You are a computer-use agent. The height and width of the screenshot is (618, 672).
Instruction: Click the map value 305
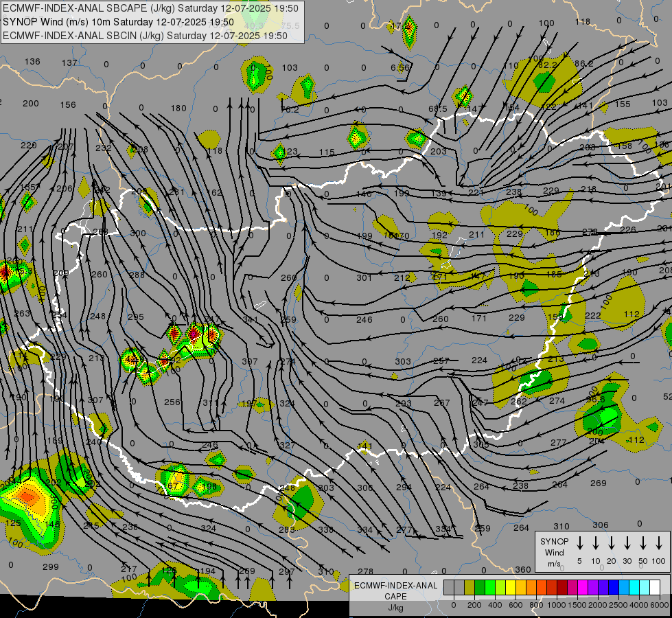point(481,445)
